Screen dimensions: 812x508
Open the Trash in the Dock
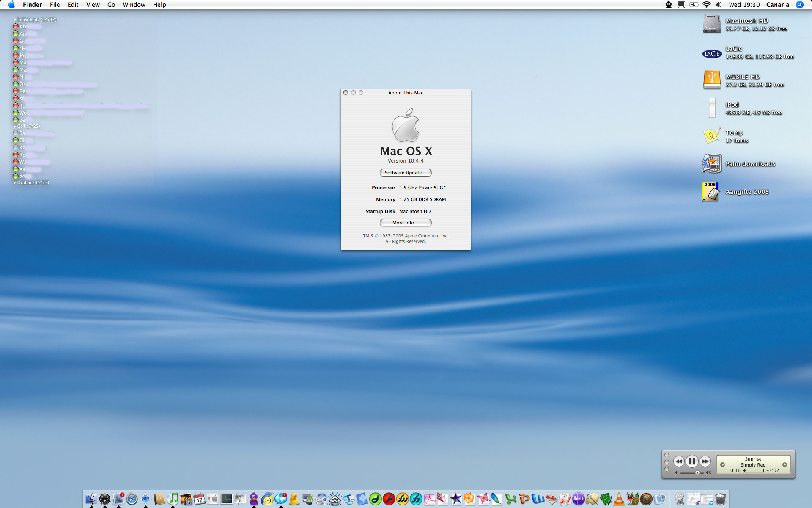pos(721,499)
